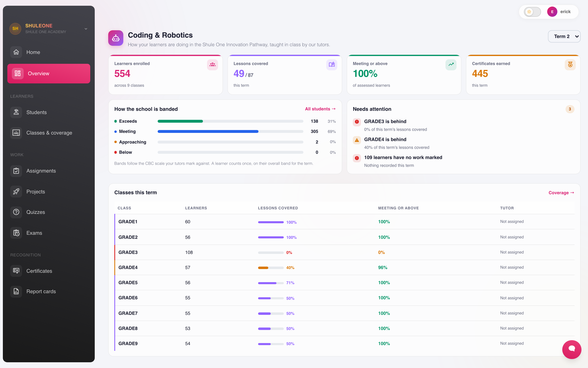588x368 pixels.
Task: Click the Quizzes question mark icon
Action: [16, 212]
